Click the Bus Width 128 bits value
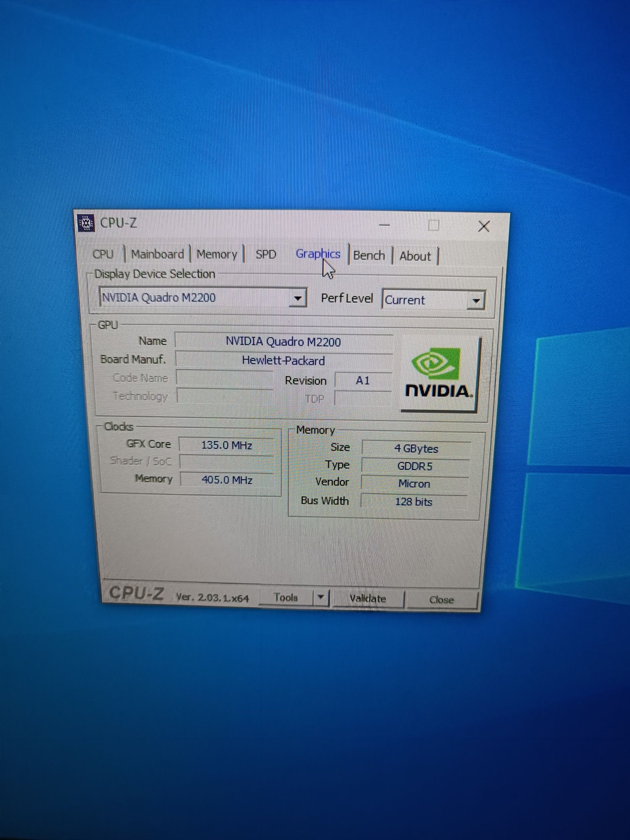 click(x=413, y=502)
